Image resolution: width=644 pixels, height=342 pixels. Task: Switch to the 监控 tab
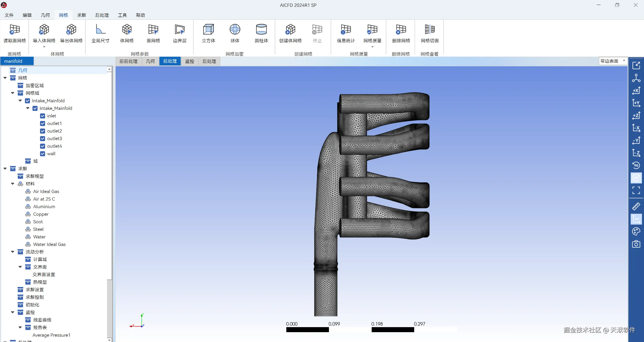189,61
